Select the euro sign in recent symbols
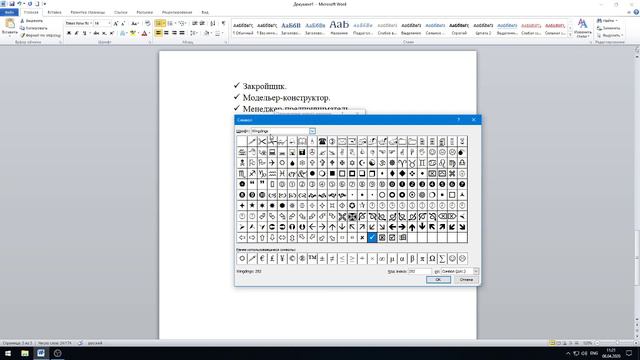Viewport: 640px width, 360px height. 262,258
